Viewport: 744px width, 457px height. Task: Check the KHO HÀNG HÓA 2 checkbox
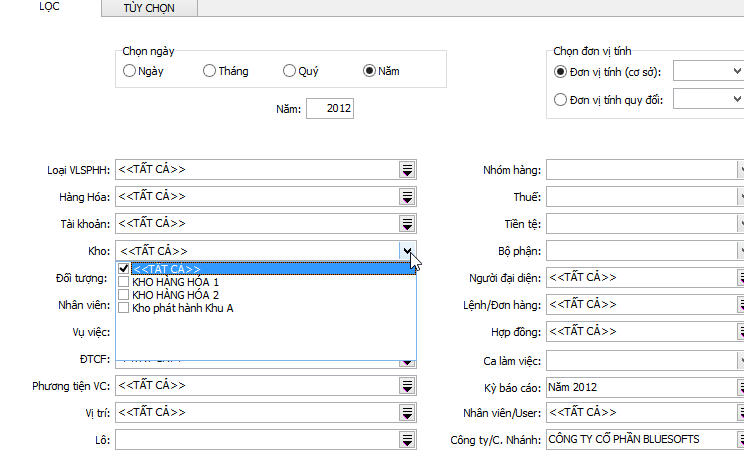coord(123,295)
